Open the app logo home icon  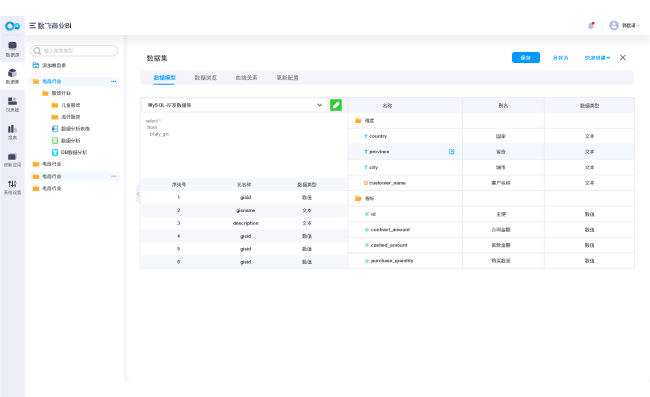pos(12,26)
